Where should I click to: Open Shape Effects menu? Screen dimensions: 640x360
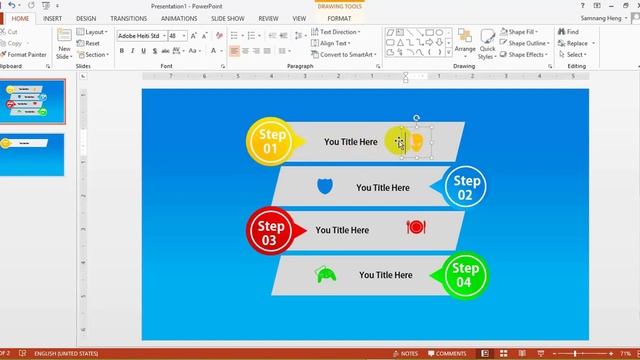(x=524, y=54)
